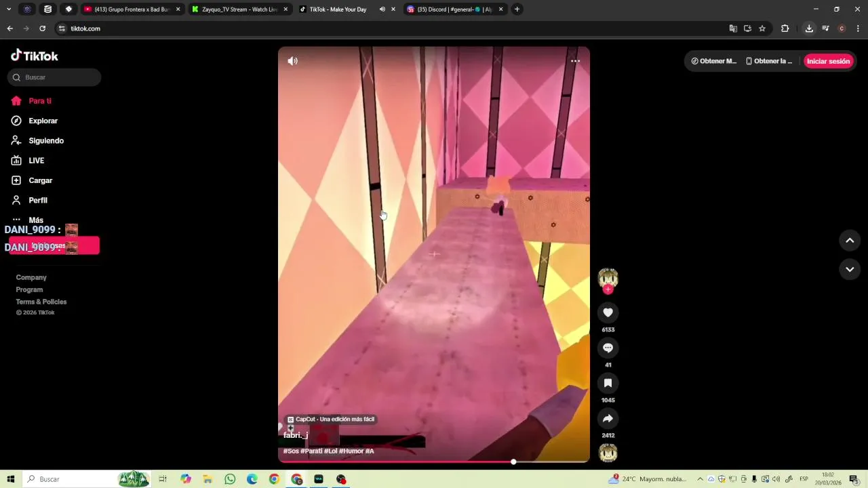Open the 24°C weather widget
Image resolution: width=868 pixels, height=488 pixels.
coord(648,479)
